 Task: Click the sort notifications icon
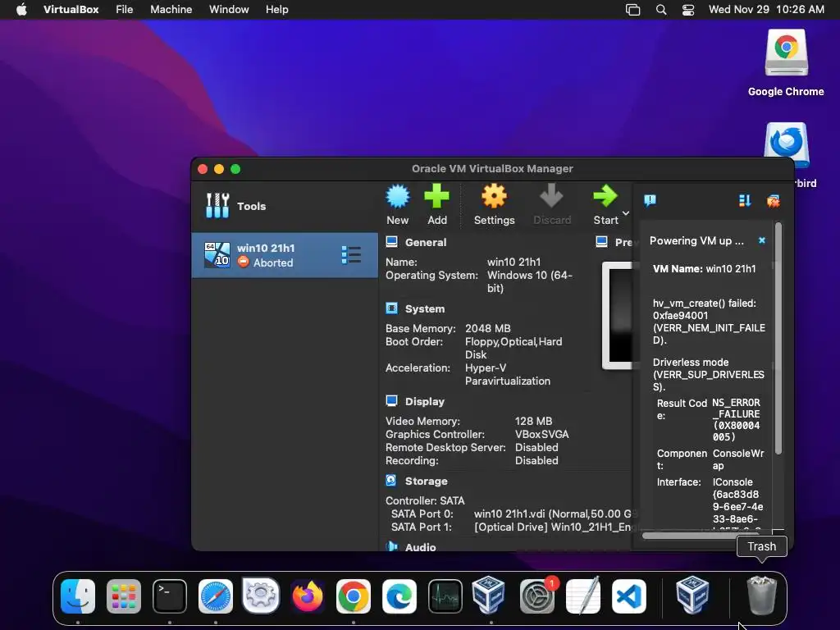coord(745,201)
